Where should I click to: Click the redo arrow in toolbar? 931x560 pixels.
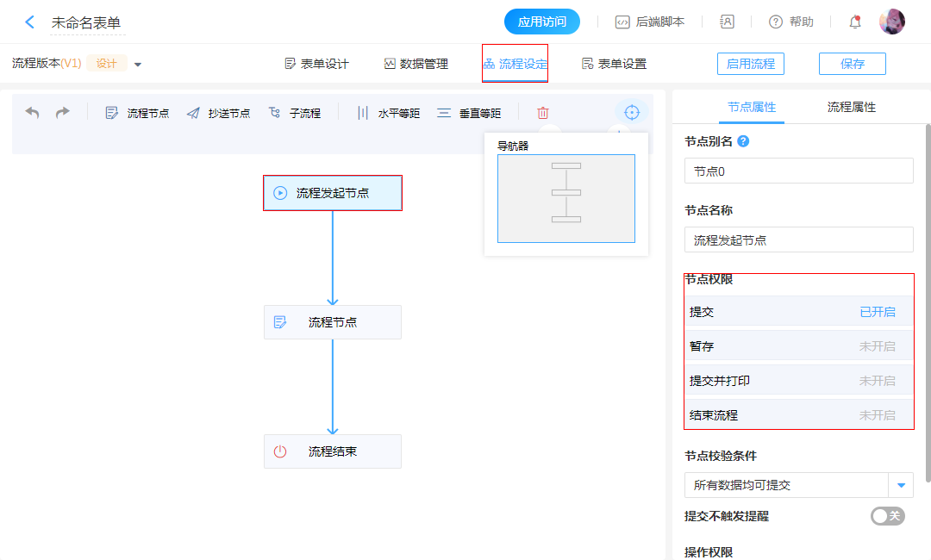[63, 113]
